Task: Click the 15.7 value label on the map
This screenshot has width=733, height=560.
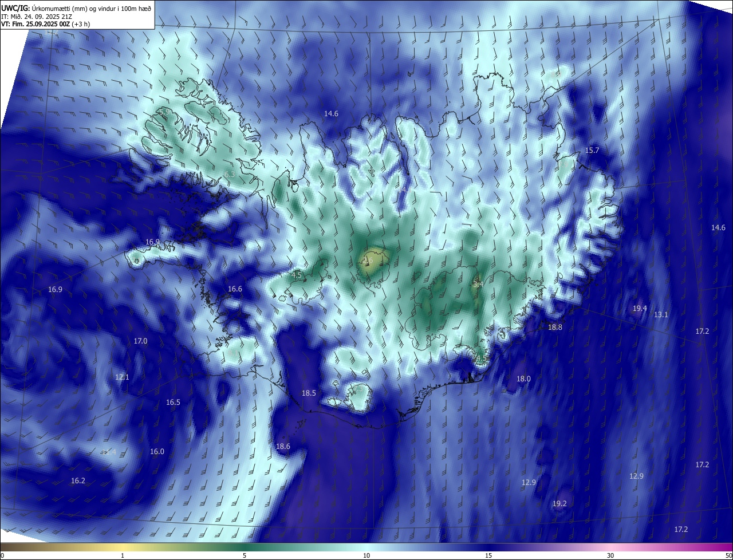Action: click(592, 151)
